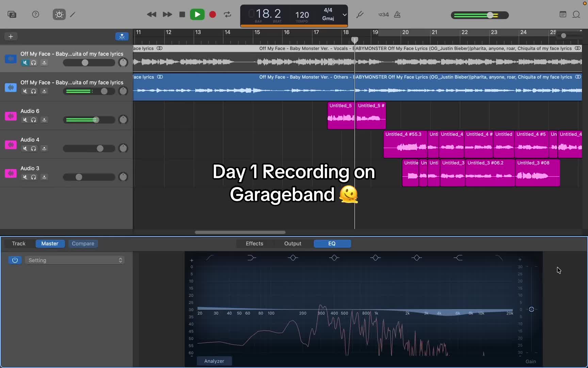The image size is (588, 368).
Task: Toggle the EQ low shelf band icon
Action: 251,258
